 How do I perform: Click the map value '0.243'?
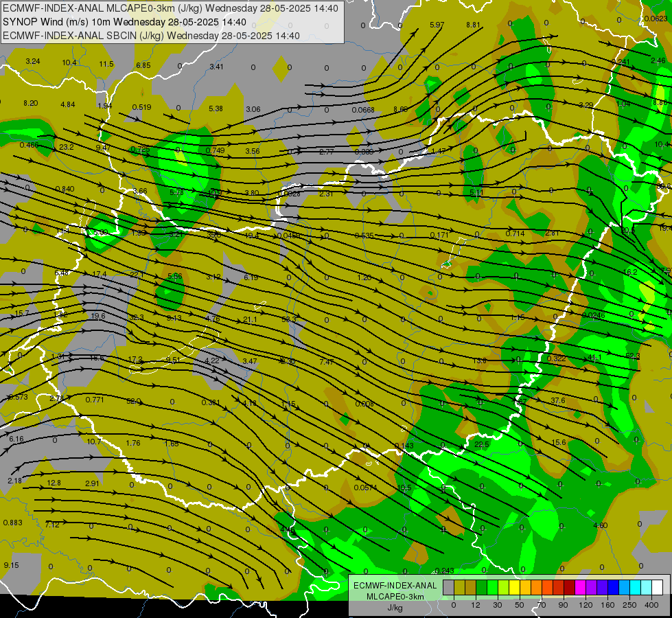point(444,571)
